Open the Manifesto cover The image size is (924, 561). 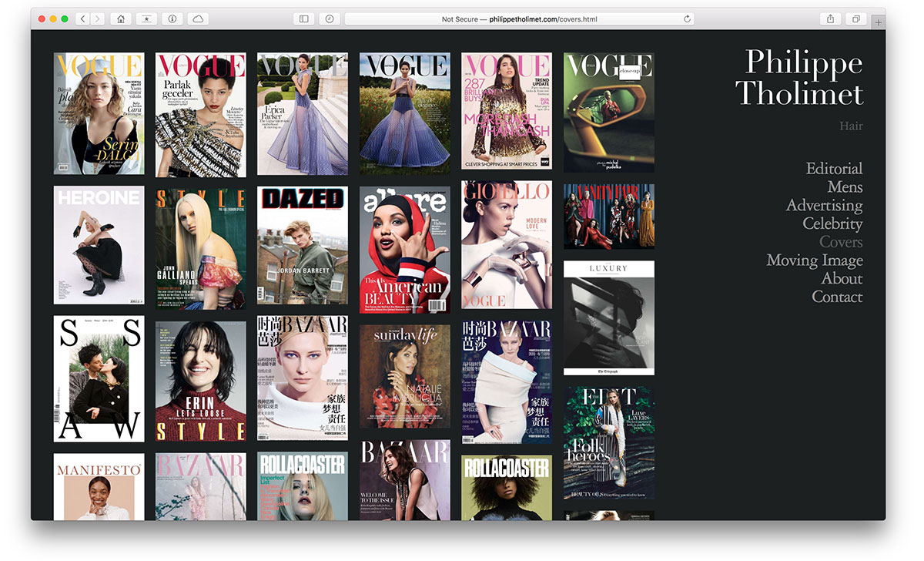click(99, 487)
